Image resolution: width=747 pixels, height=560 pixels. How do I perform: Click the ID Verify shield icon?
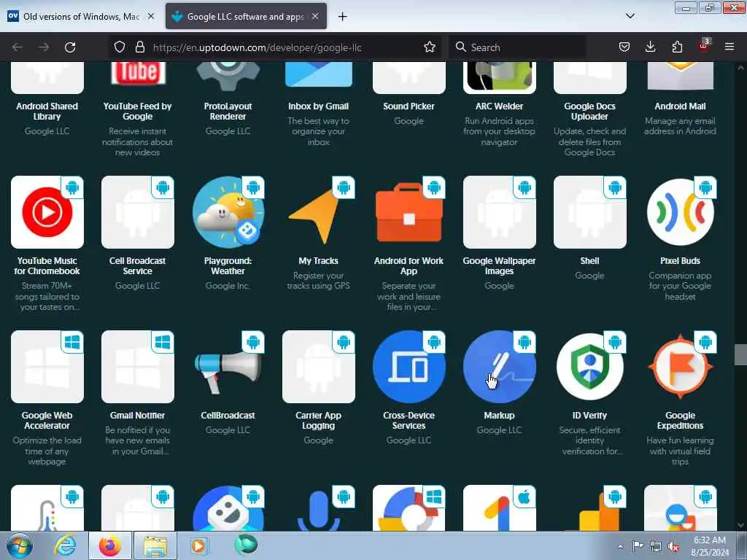[x=589, y=367]
